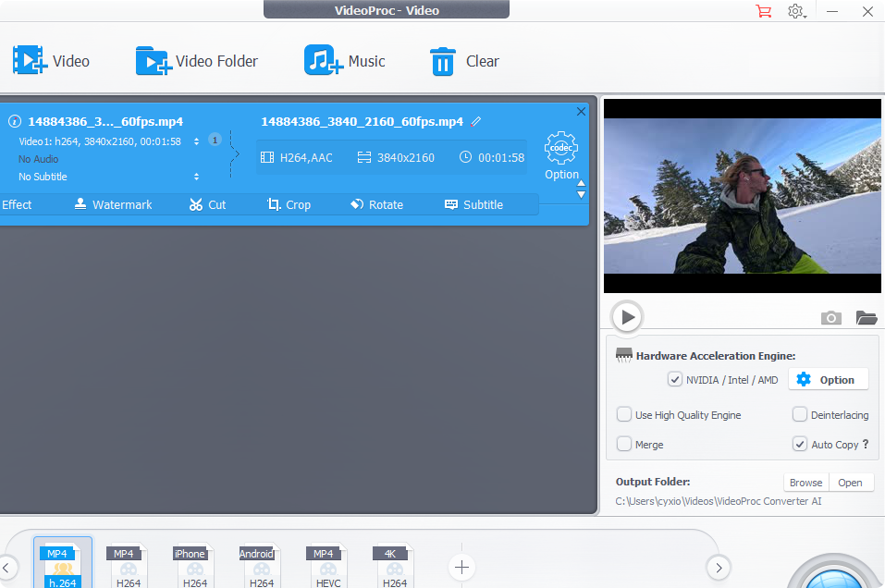Toggle Auto Copy checkbox
Image resolution: width=885 pixels, height=588 pixels.
(799, 444)
